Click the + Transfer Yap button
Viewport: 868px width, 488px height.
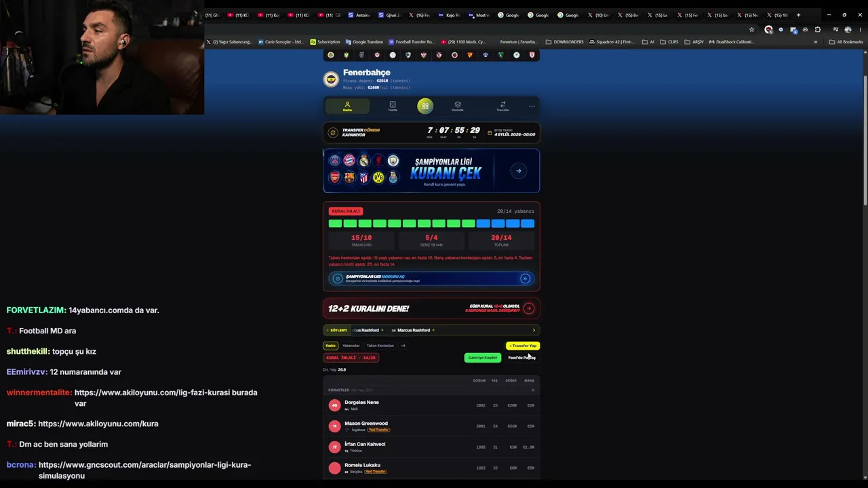click(x=523, y=346)
